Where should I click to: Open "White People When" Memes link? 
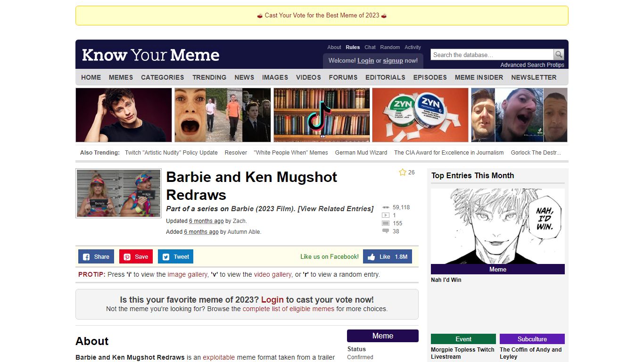291,153
